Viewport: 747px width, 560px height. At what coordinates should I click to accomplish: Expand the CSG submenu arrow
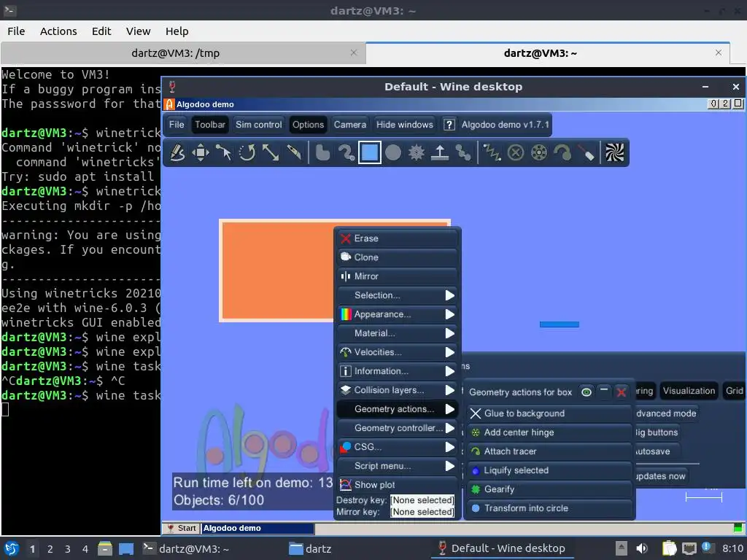coord(449,447)
